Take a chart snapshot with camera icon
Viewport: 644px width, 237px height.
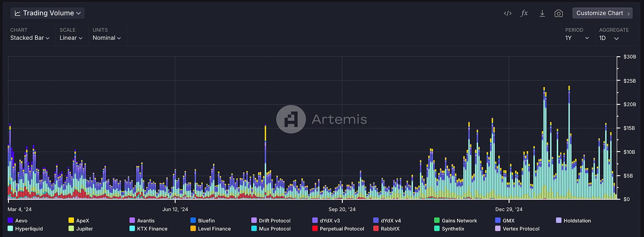coord(559,13)
